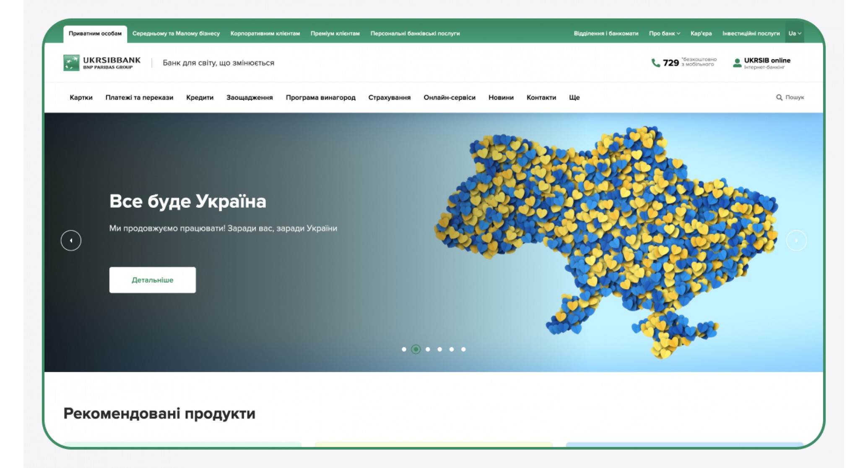
Task: Click the green phone icon near 729
Action: tap(655, 63)
